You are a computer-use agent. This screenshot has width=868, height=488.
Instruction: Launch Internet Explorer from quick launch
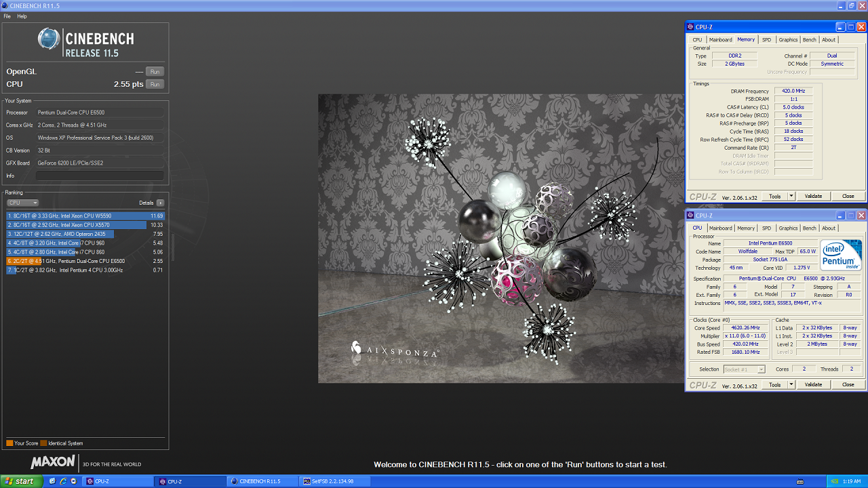62,481
